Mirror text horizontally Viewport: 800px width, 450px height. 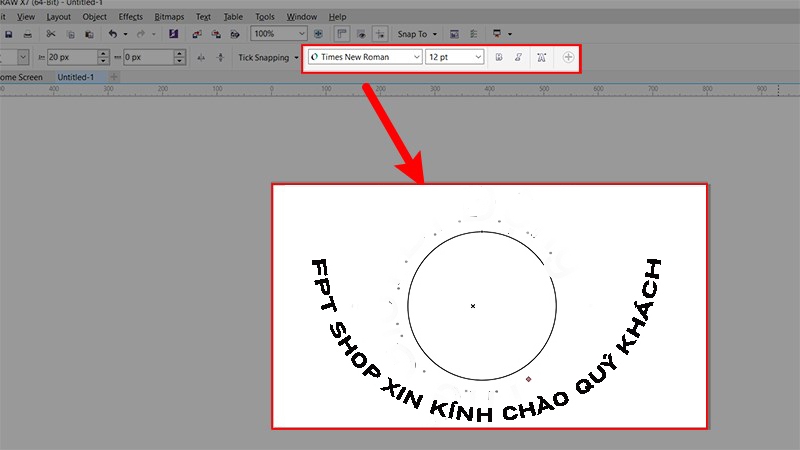pos(202,57)
